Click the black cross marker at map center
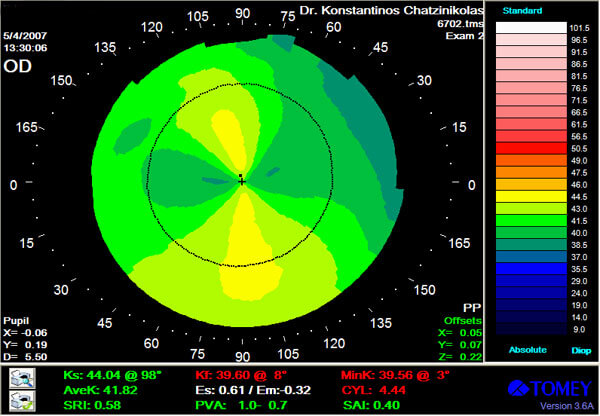 pyautogui.click(x=241, y=179)
